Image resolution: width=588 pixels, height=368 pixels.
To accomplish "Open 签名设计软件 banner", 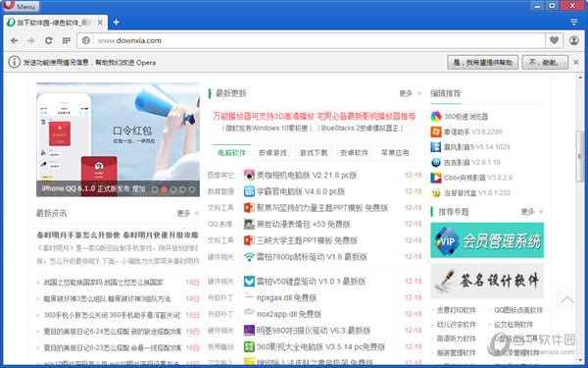I will [487, 281].
